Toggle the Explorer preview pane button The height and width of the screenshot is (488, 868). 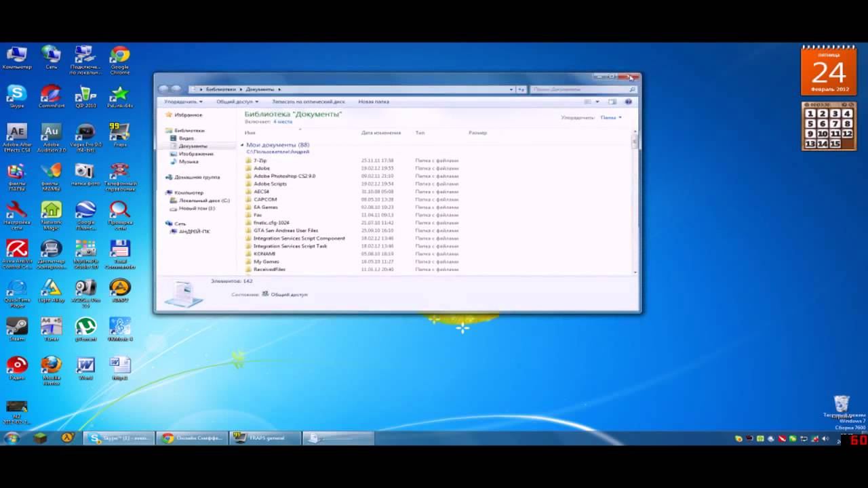(612, 102)
